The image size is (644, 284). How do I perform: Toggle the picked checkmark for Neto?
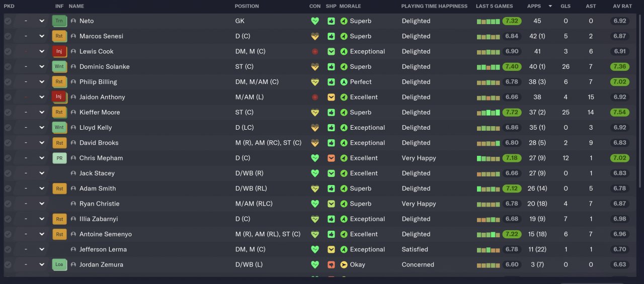click(8, 21)
